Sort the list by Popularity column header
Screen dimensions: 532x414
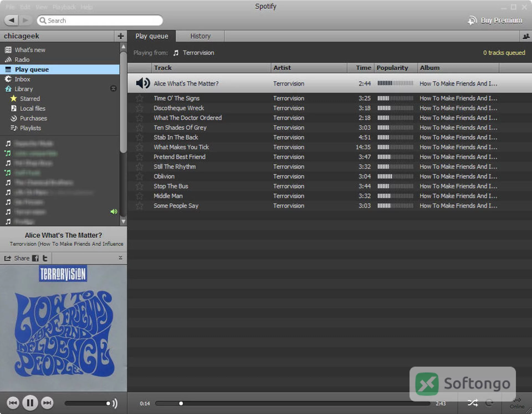click(396, 68)
